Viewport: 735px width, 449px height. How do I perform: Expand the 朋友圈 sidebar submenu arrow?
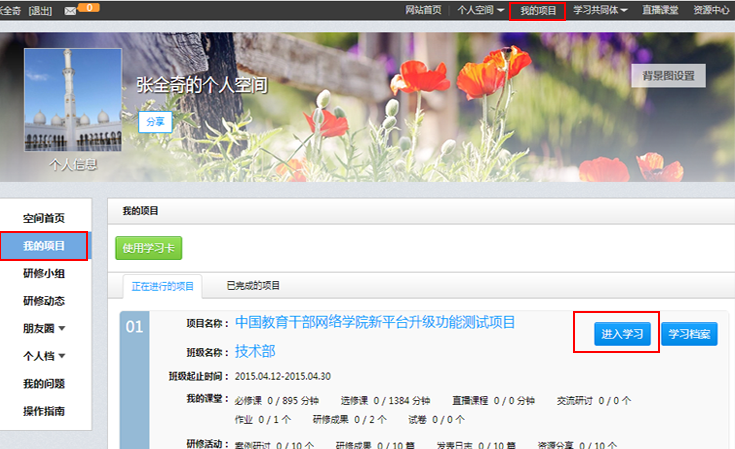click(62, 329)
